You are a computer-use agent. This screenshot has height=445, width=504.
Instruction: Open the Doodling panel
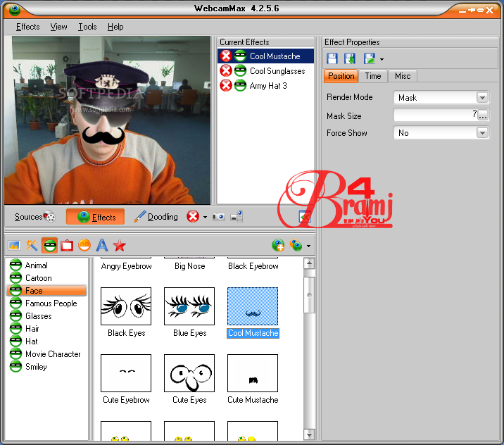tap(156, 217)
